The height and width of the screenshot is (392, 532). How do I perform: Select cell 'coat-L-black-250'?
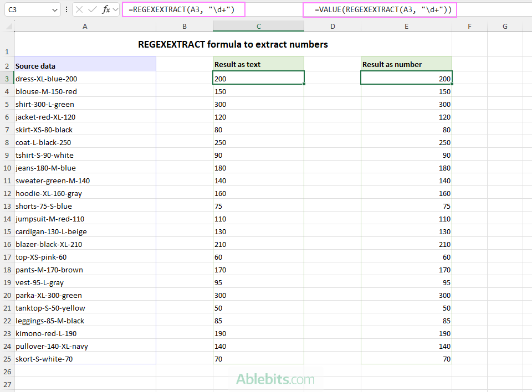point(85,142)
